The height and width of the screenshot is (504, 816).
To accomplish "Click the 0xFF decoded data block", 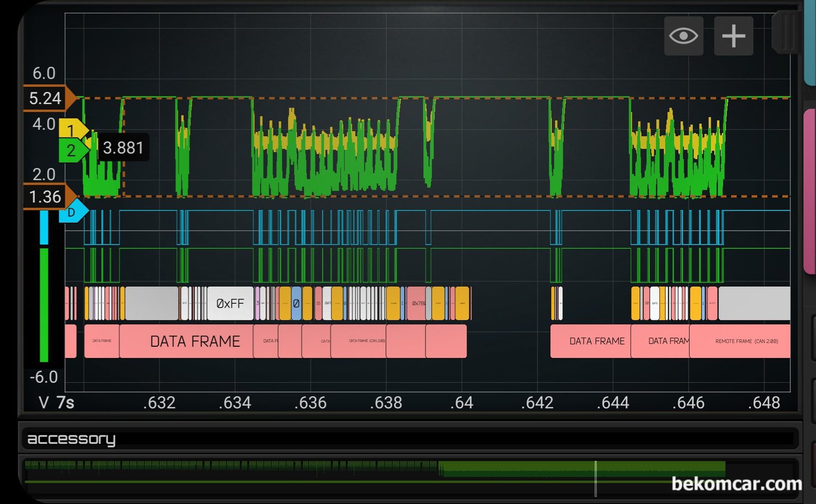I will [230, 303].
